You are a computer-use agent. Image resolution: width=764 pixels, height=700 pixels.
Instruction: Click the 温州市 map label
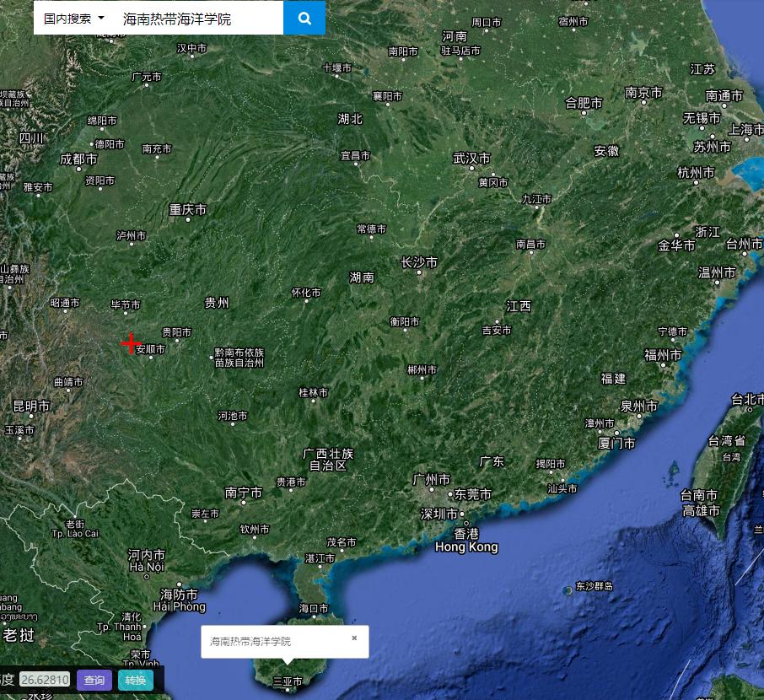click(x=717, y=272)
